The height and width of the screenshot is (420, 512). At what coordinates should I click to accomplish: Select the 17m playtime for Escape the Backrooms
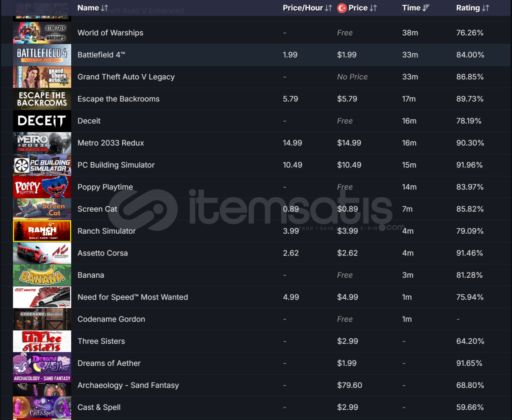pyautogui.click(x=409, y=99)
